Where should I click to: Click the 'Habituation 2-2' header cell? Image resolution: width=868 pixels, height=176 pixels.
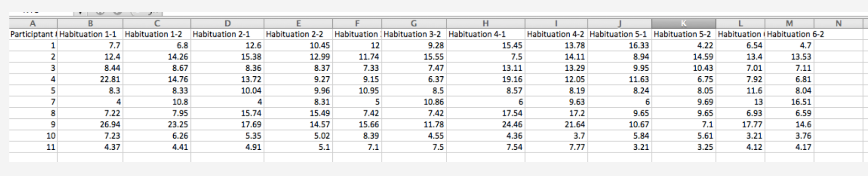298,34
